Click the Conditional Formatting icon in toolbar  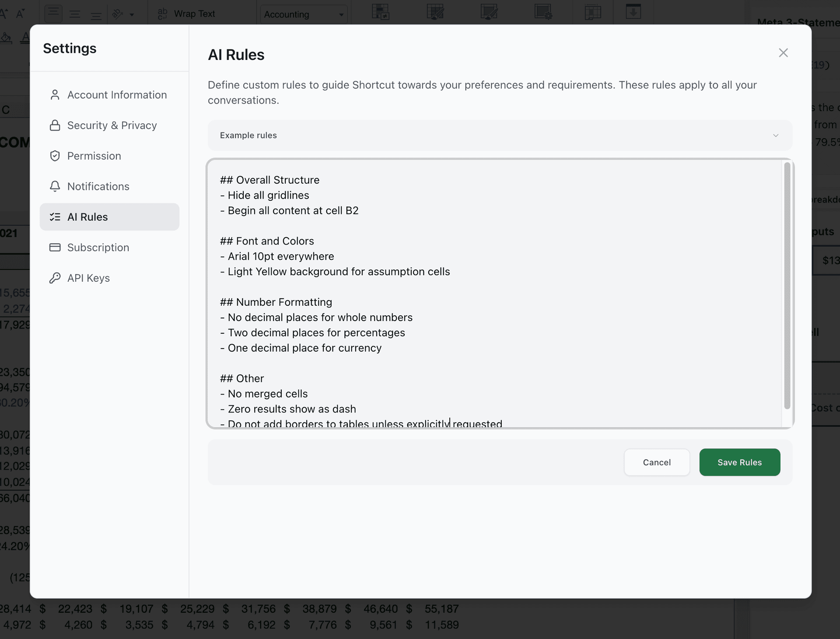[x=381, y=12]
